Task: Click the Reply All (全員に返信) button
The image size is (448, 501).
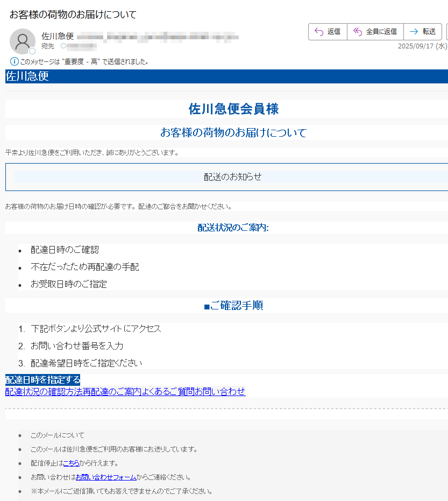Action: (375, 32)
